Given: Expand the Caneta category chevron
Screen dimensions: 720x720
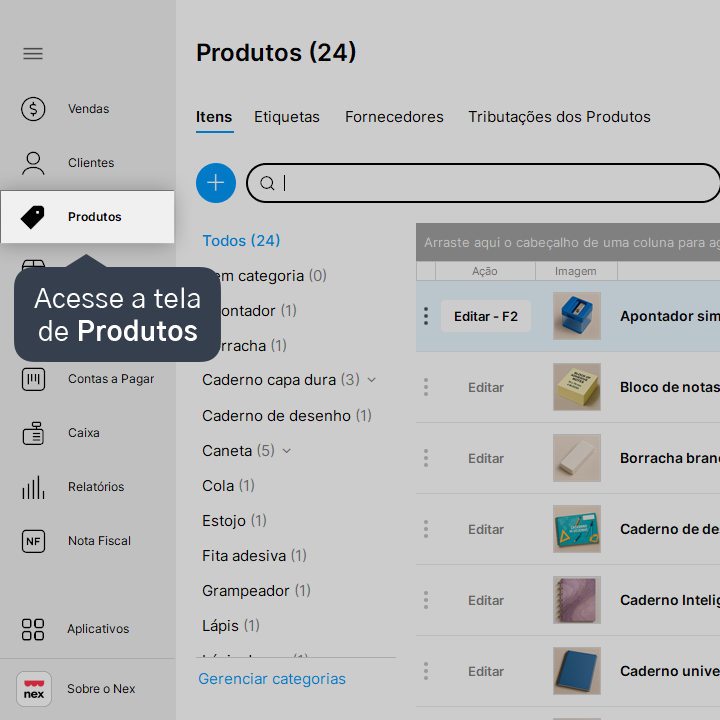Looking at the screenshot, I should pos(287,451).
